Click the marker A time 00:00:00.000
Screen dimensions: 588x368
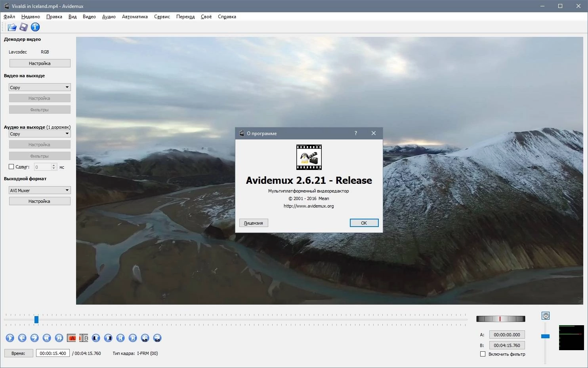coord(507,335)
